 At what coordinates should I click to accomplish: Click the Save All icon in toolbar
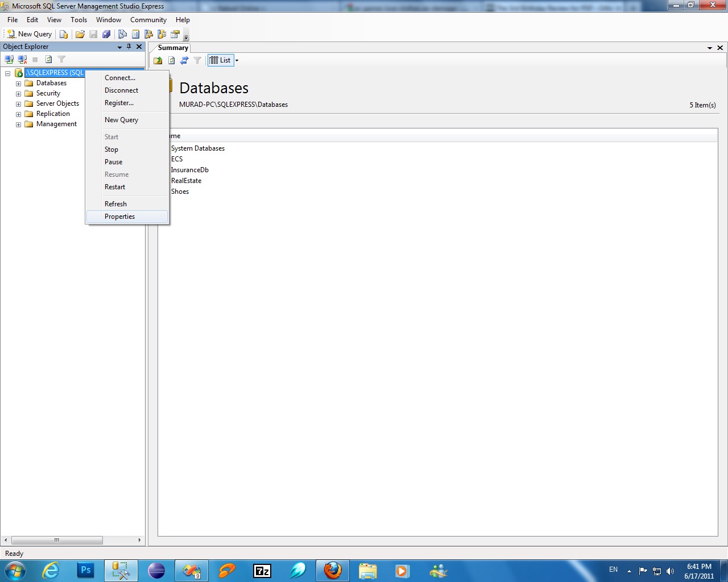(x=106, y=34)
